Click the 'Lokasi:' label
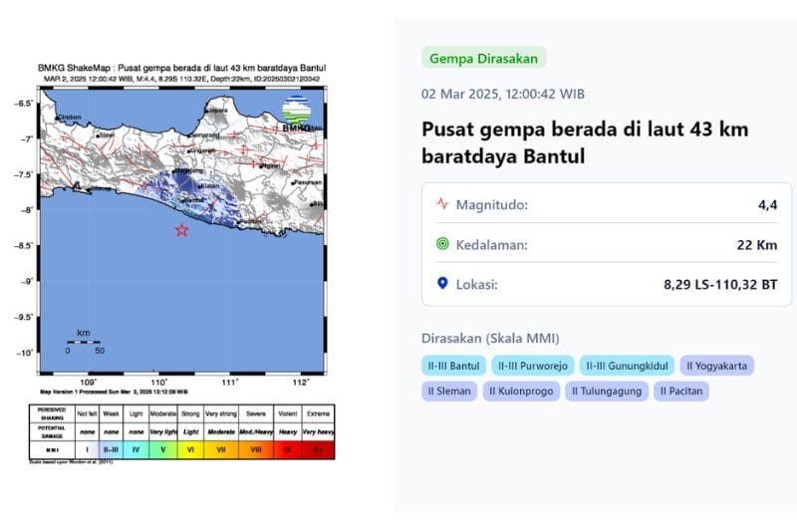 pos(477,285)
